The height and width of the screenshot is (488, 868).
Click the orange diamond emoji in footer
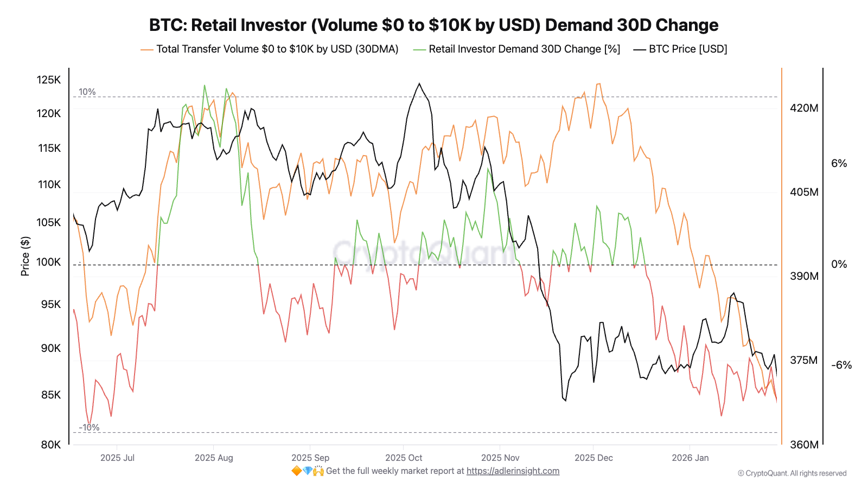(297, 471)
